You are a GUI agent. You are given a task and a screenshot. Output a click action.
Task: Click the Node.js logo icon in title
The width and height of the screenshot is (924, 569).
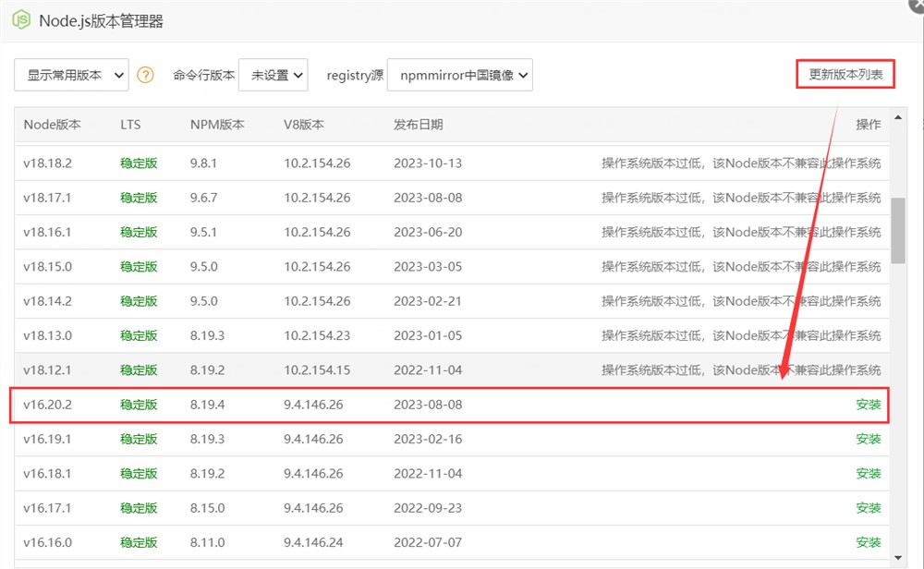[21, 20]
